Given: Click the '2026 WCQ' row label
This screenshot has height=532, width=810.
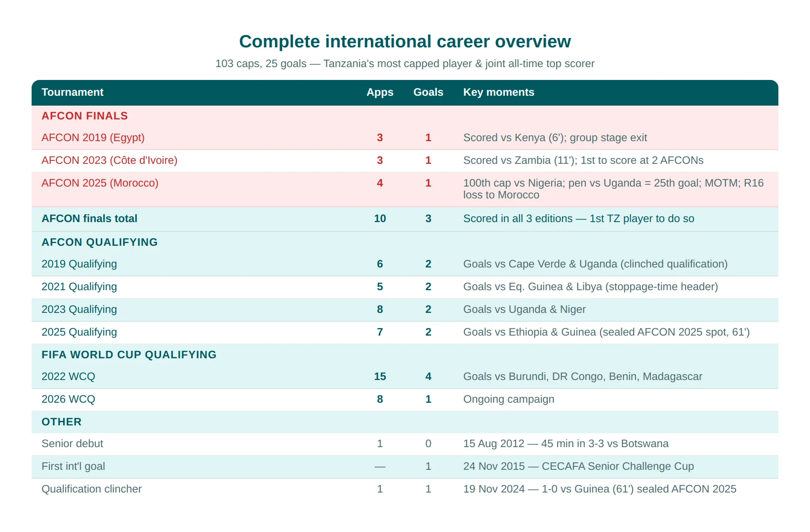Looking at the screenshot, I should pos(68,399).
